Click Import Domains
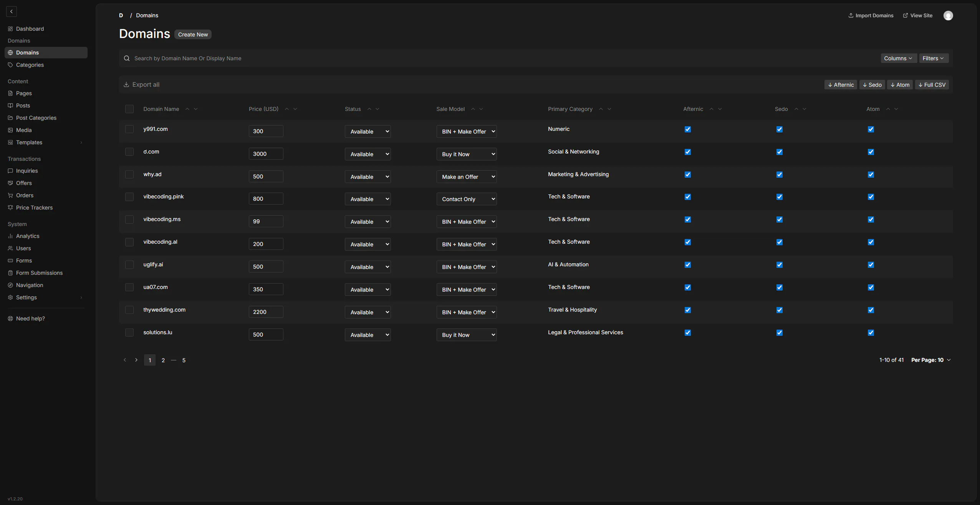 click(x=871, y=15)
